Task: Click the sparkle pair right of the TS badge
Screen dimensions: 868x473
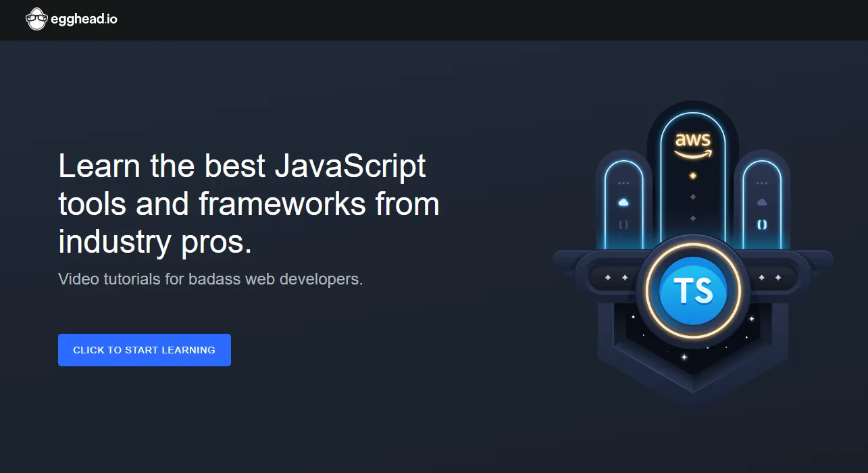Action: 769,278
